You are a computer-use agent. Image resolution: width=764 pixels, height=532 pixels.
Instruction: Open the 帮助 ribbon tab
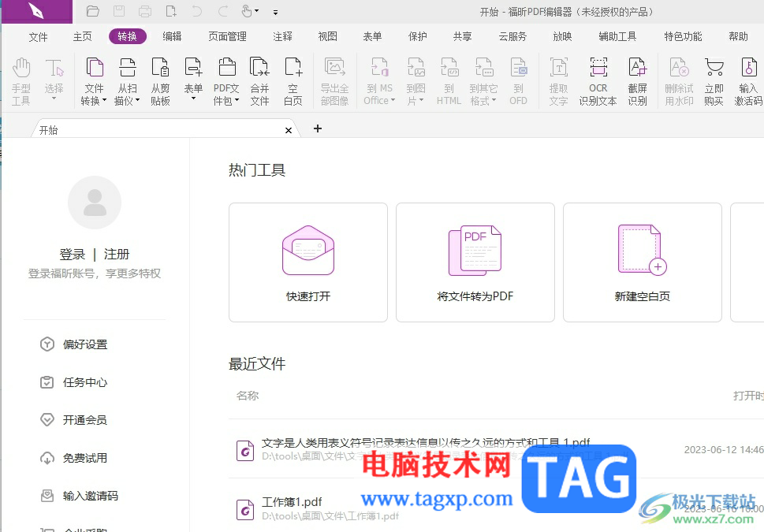point(738,36)
